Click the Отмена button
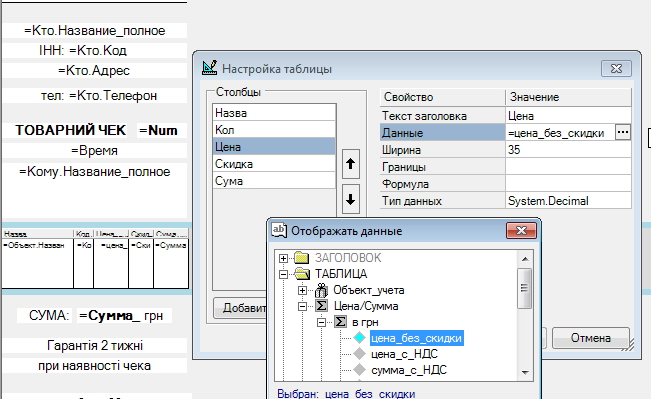The height and width of the screenshot is (399, 651). pos(590,338)
